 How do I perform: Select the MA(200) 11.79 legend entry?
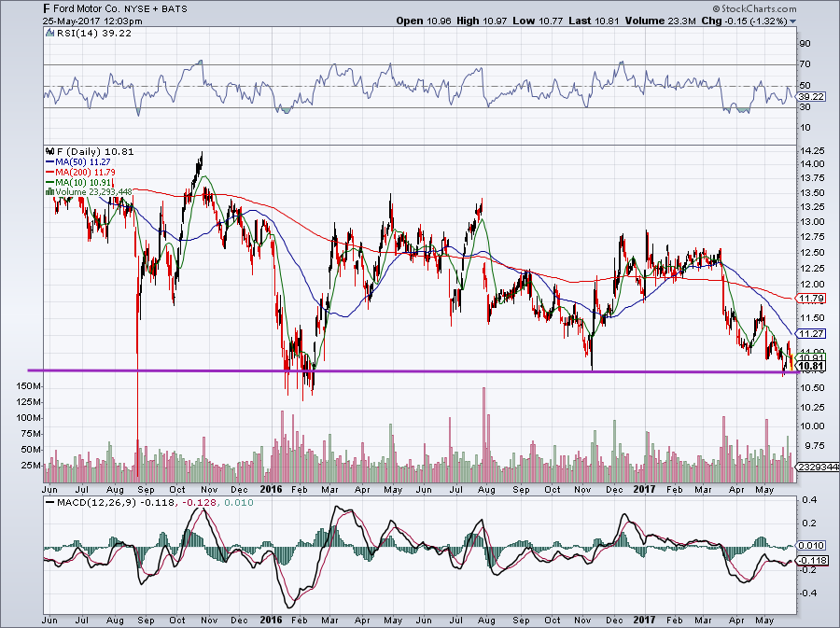tap(80, 172)
